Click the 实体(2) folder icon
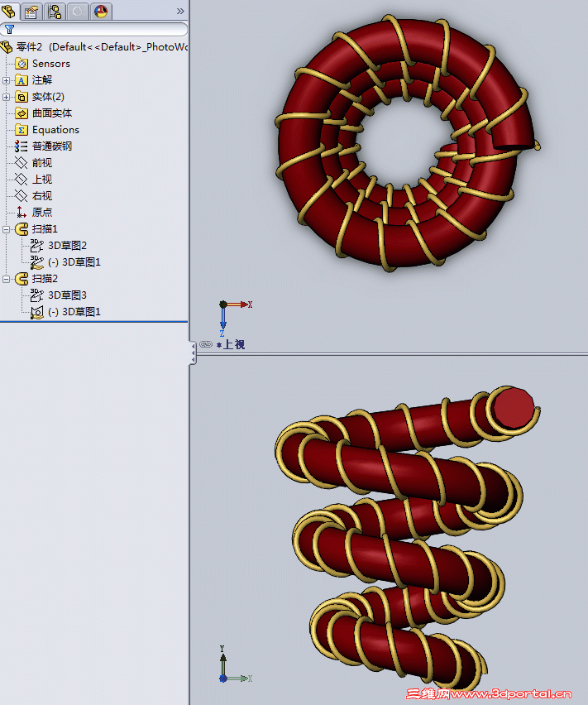This screenshot has height=705, width=588. point(22,97)
